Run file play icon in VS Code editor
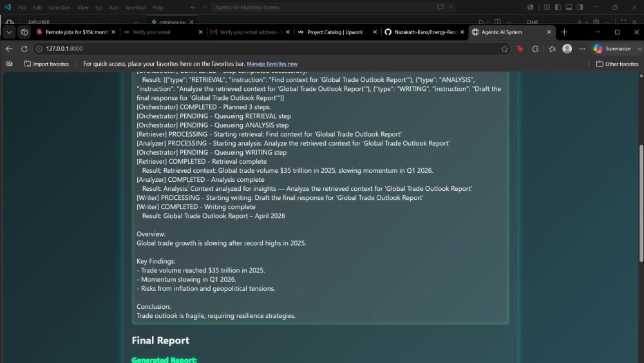This screenshot has height=363, width=644. (481, 22)
